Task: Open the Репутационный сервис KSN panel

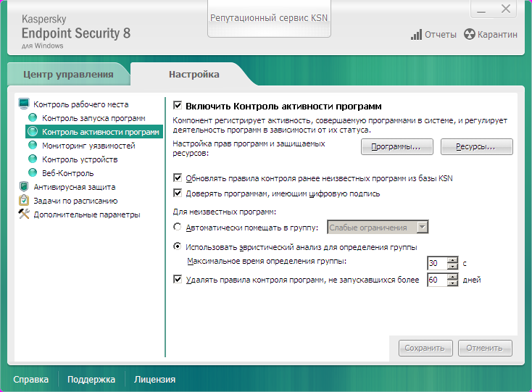Action: (269, 18)
